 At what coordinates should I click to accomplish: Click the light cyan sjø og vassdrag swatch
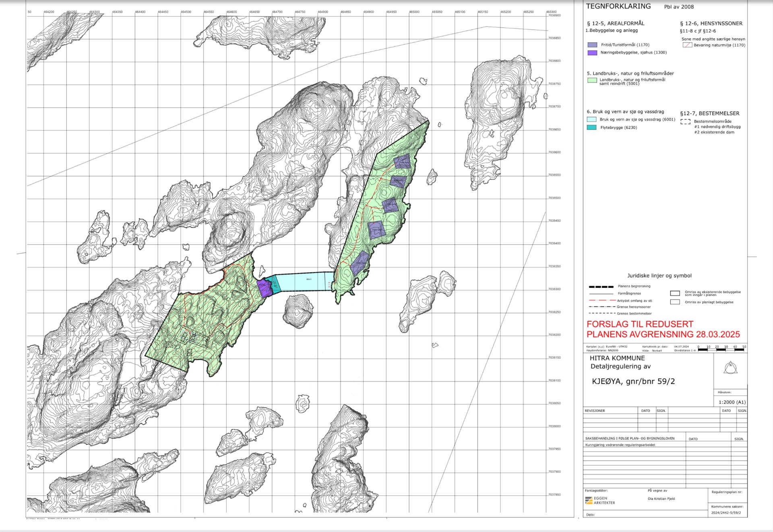(x=591, y=120)
